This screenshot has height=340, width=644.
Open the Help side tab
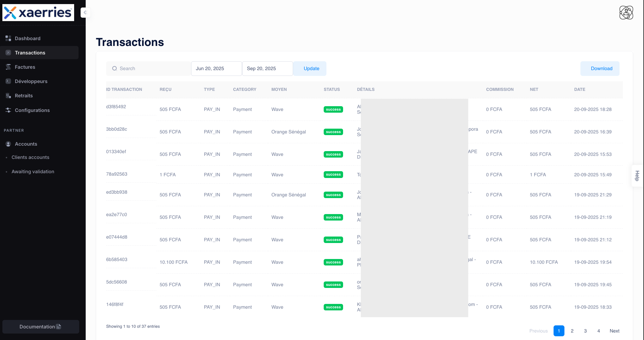(x=637, y=176)
